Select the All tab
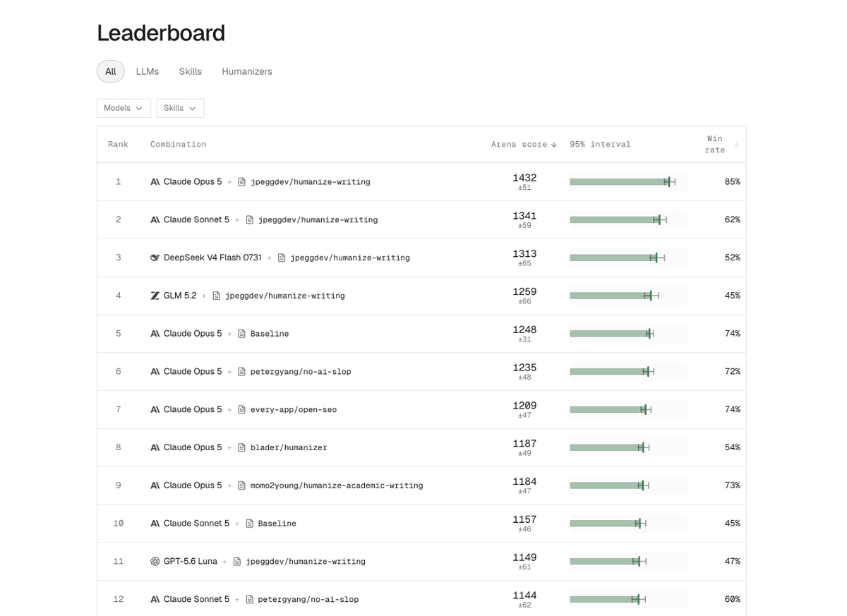 coord(111,71)
